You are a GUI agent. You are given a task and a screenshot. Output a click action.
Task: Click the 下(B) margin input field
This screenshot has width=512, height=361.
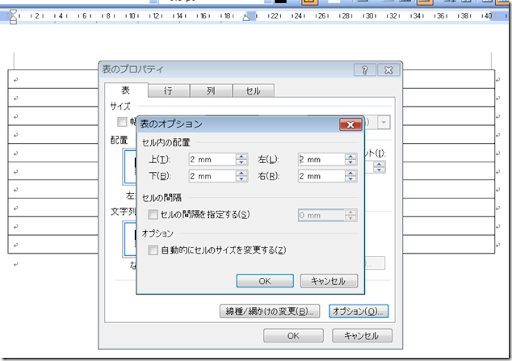coord(212,176)
